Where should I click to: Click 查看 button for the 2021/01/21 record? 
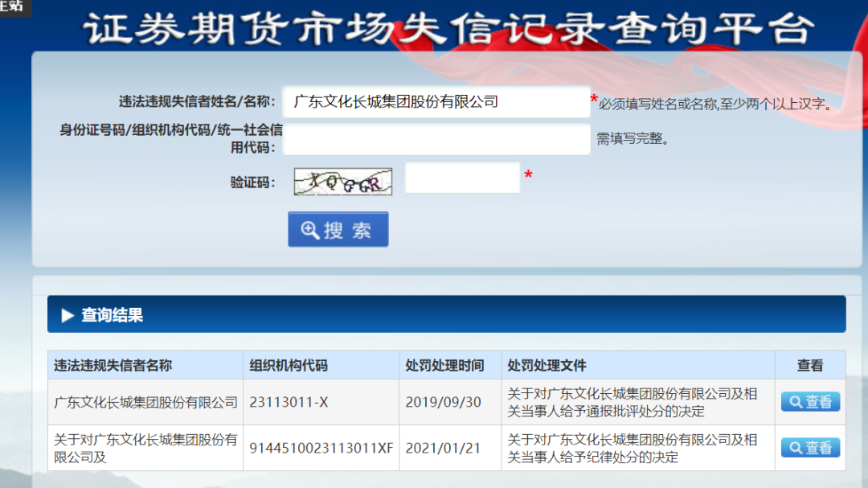(x=810, y=448)
